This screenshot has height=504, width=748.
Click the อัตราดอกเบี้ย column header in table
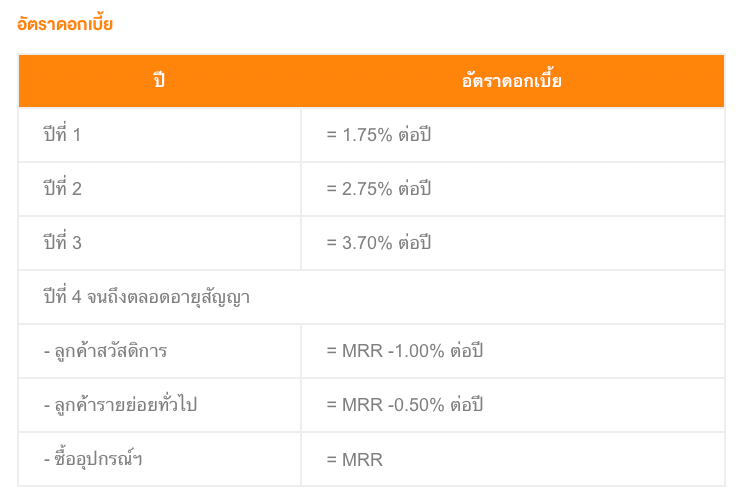point(511,80)
